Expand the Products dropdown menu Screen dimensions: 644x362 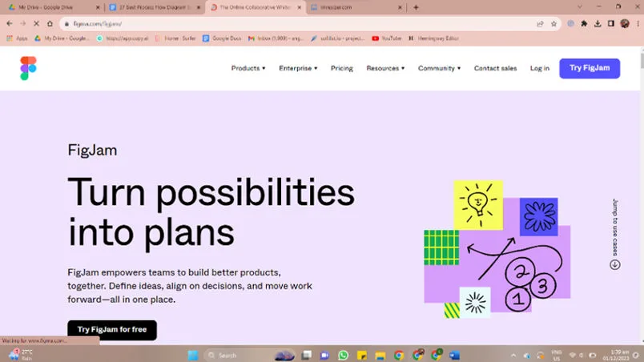tap(248, 68)
